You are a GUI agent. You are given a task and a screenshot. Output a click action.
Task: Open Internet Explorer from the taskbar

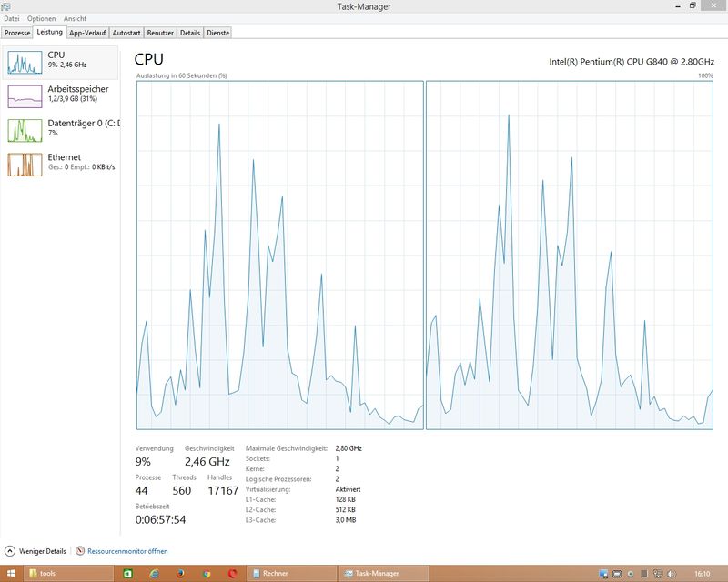point(154,574)
